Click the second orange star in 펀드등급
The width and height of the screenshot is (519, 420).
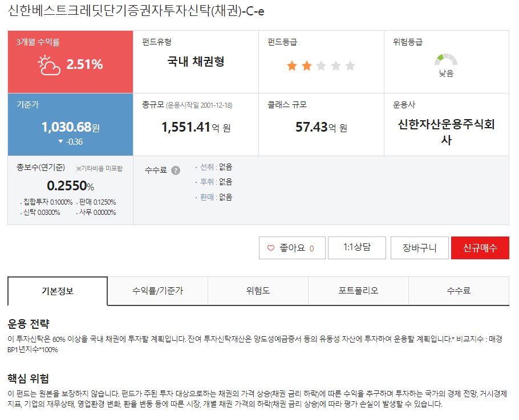[x=307, y=66]
